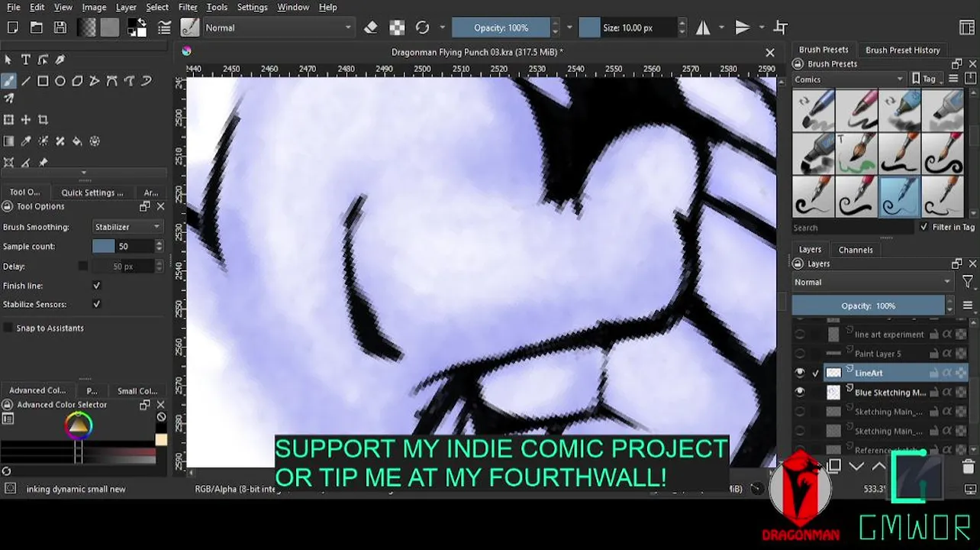Screen dimensions: 980x550
Task: Toggle preserve alpha checker icon
Action: point(397,27)
